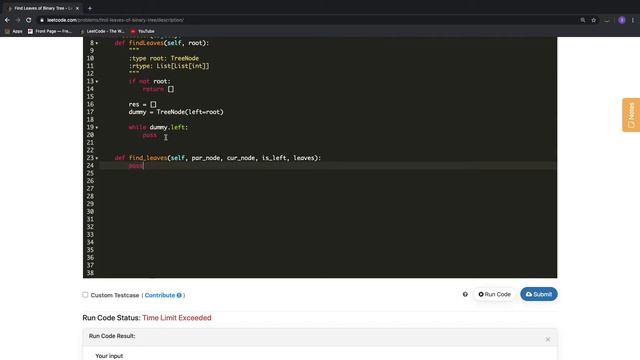Click ':rtype: List[List[int]]' on line 11
This screenshot has width=640, height=360.
(169, 66)
